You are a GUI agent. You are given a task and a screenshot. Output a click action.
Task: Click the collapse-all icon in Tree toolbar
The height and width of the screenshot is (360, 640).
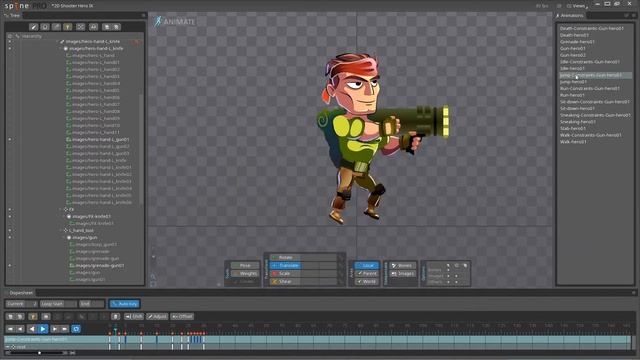(x=116, y=27)
